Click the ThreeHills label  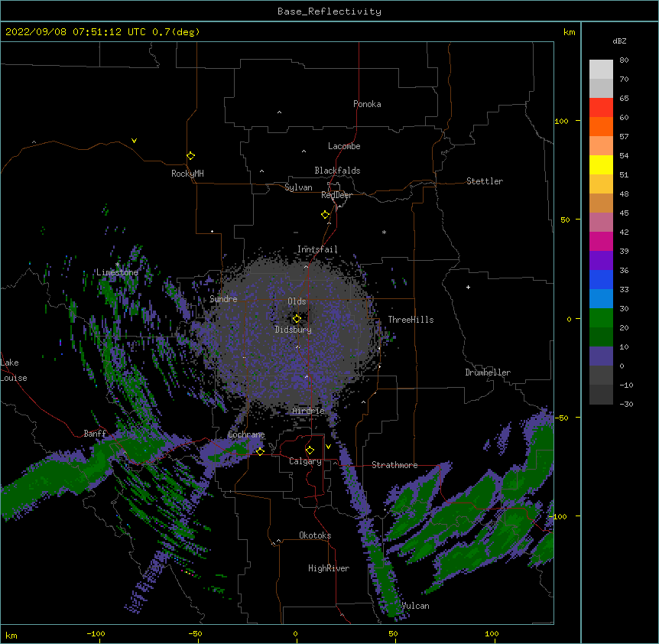[x=411, y=320]
